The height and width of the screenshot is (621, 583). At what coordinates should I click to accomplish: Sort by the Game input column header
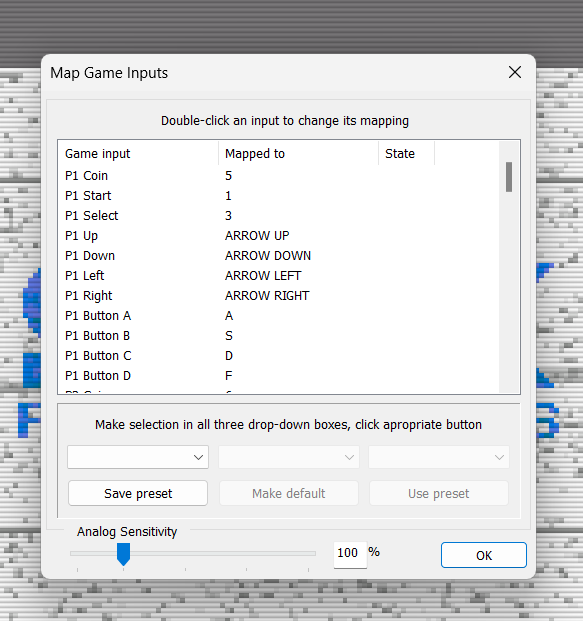137,154
